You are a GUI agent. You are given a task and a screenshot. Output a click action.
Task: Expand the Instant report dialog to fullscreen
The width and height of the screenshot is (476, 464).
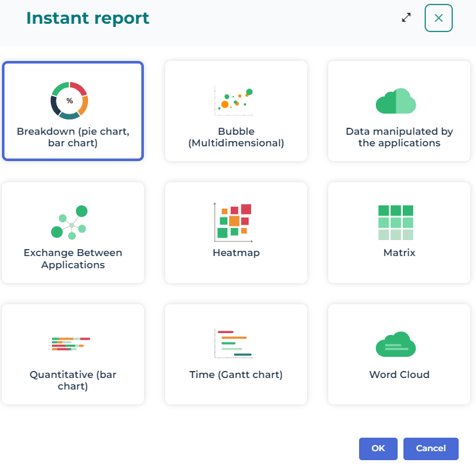coord(406,18)
